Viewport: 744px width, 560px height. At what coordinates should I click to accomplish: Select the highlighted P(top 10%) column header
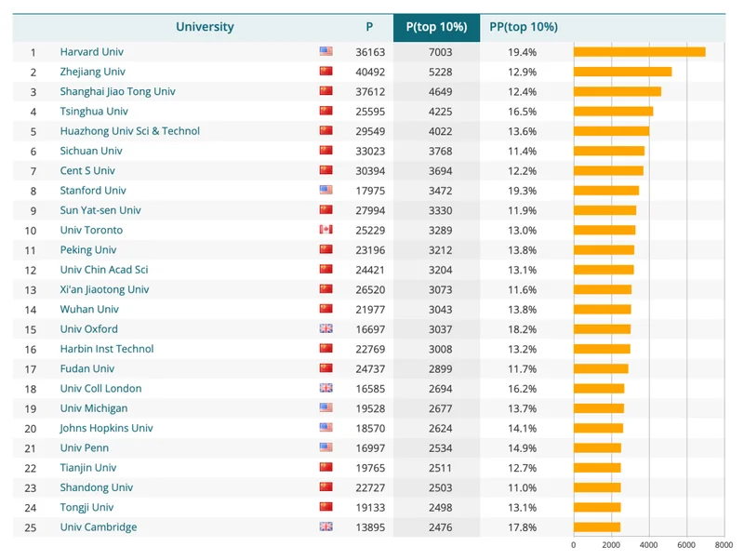coord(436,27)
